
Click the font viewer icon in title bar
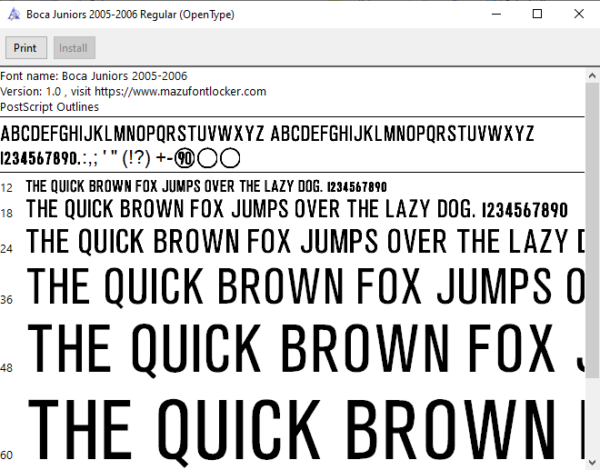point(14,15)
